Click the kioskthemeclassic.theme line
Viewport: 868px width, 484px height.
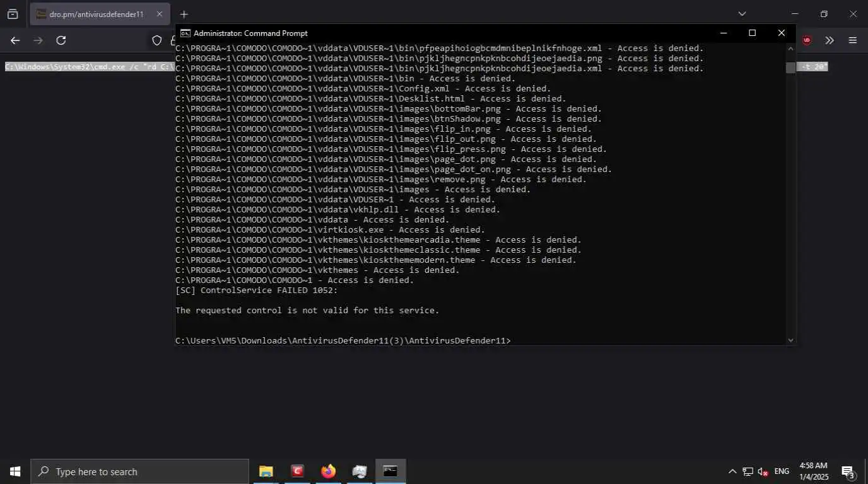378,250
